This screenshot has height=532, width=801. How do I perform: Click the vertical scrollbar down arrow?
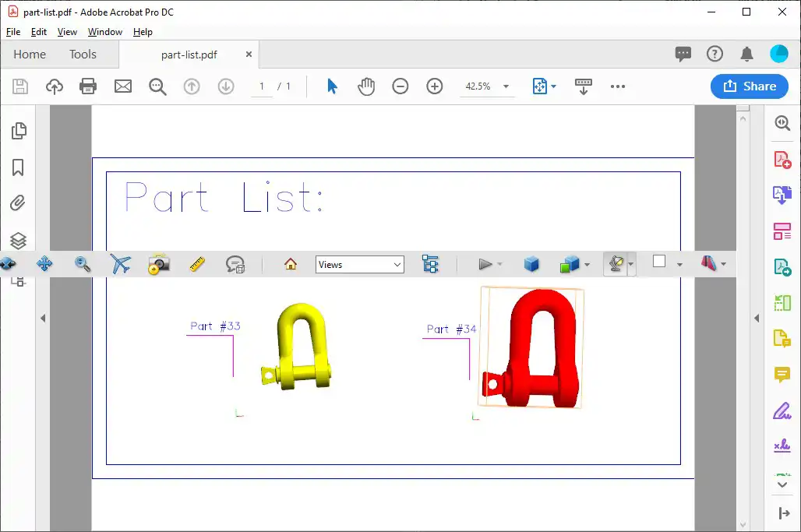coord(743,525)
